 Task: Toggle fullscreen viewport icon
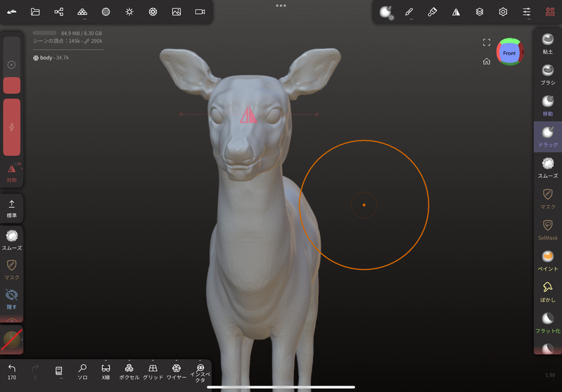point(486,43)
